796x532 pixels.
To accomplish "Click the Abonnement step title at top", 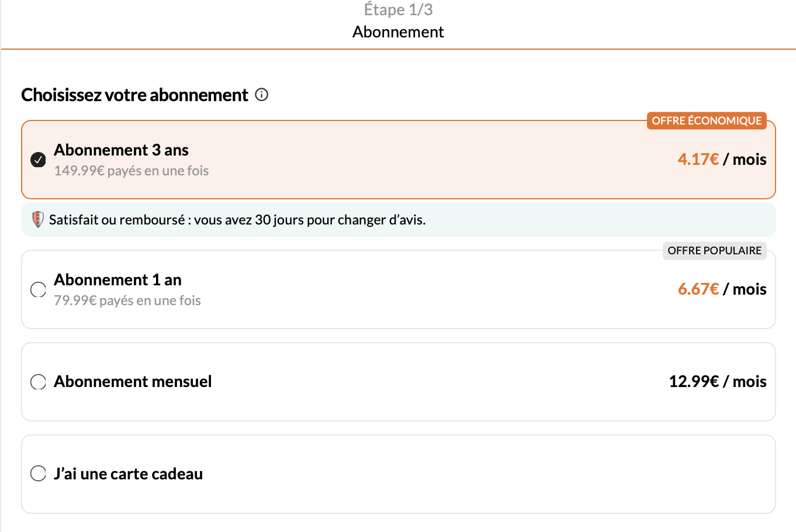I will point(398,32).
